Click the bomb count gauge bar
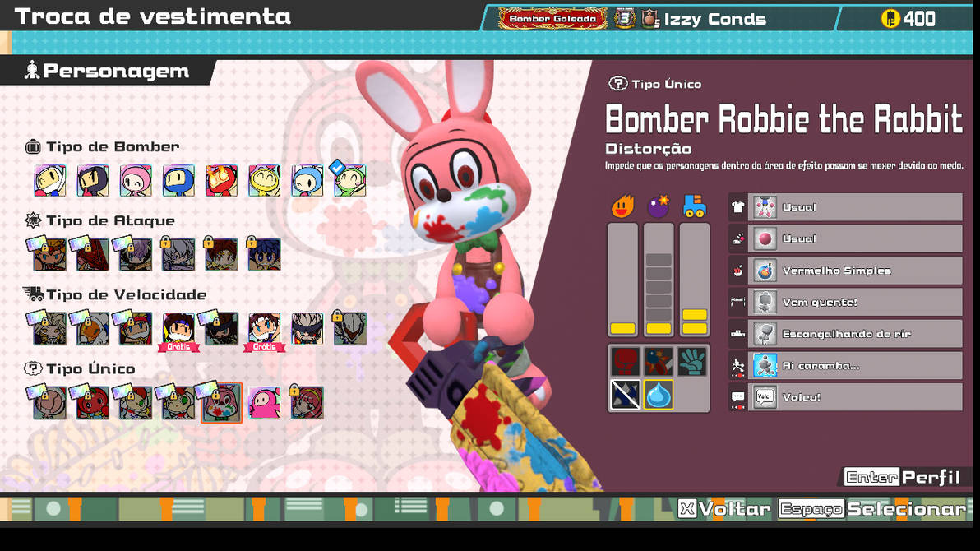The height and width of the screenshot is (551, 980). 659,280
